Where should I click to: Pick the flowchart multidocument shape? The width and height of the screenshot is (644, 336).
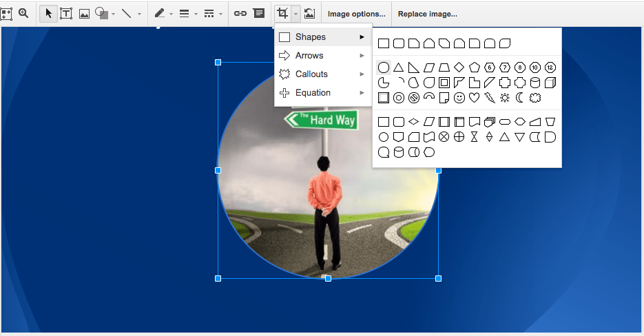[490, 122]
